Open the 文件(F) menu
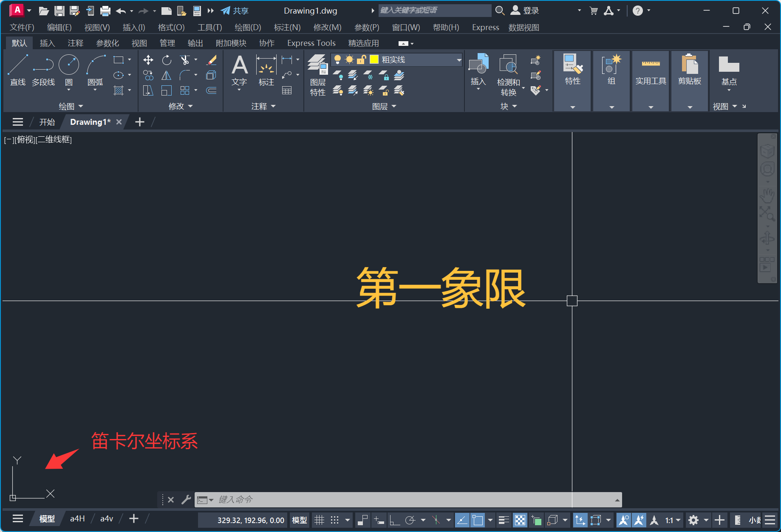Viewport: 781px width, 532px height. pos(22,28)
